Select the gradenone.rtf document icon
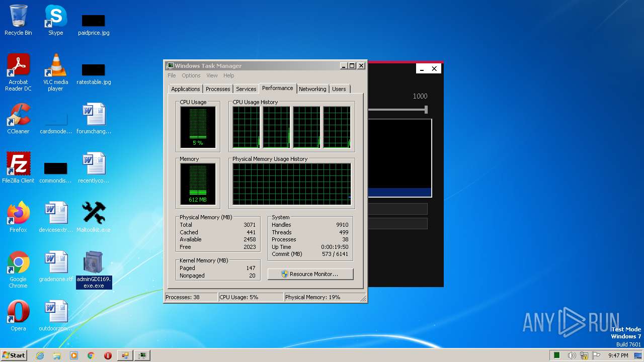 (x=55, y=266)
